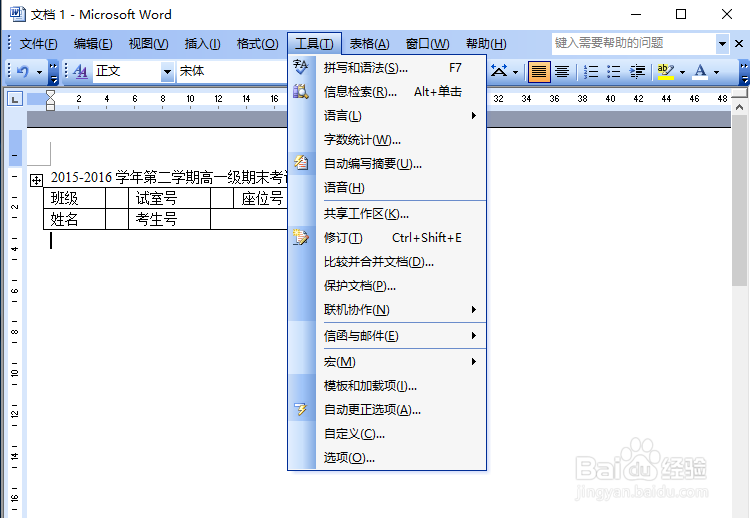The height and width of the screenshot is (518, 750).
Task: Choose 字数统计(W)... from Tools menu
Action: (x=387, y=140)
